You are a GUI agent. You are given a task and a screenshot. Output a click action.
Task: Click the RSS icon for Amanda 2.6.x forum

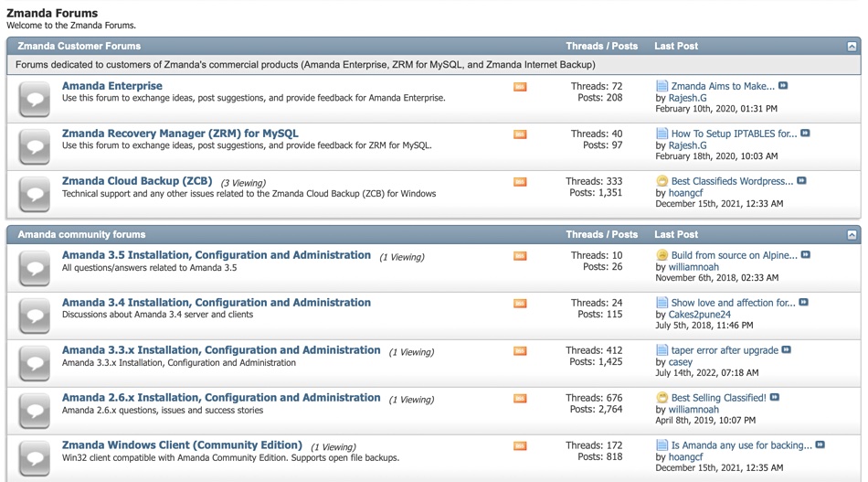pos(520,399)
